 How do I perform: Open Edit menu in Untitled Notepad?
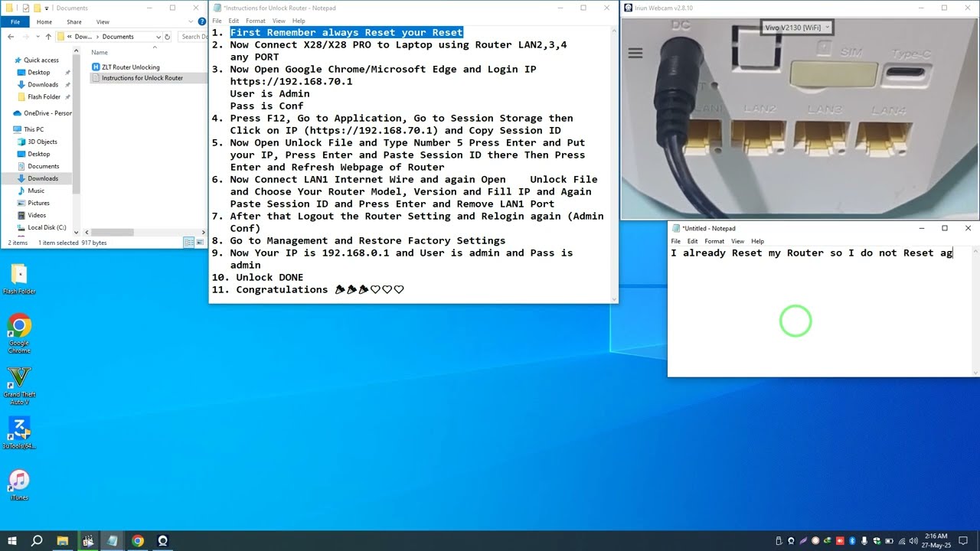pos(693,241)
